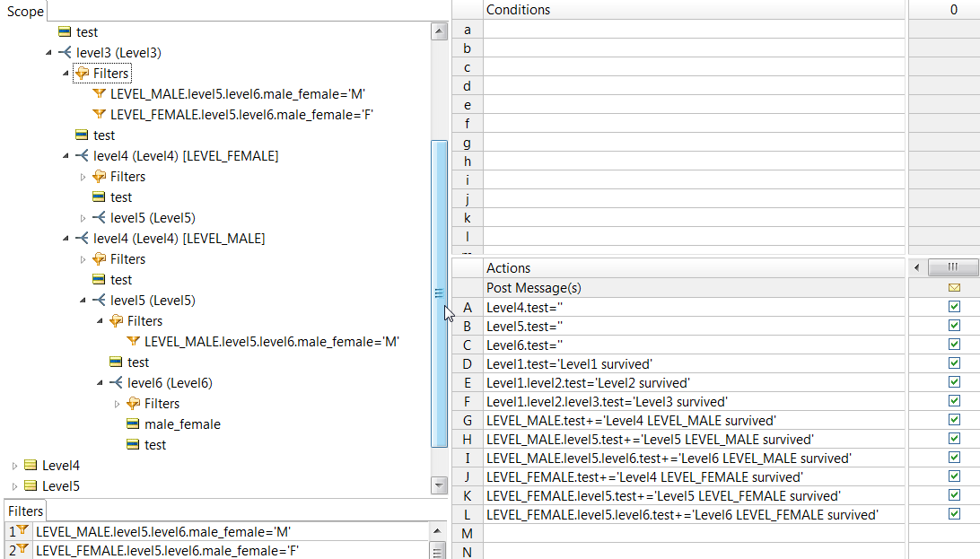Click the Level5 table icon in the tree

(x=31, y=486)
